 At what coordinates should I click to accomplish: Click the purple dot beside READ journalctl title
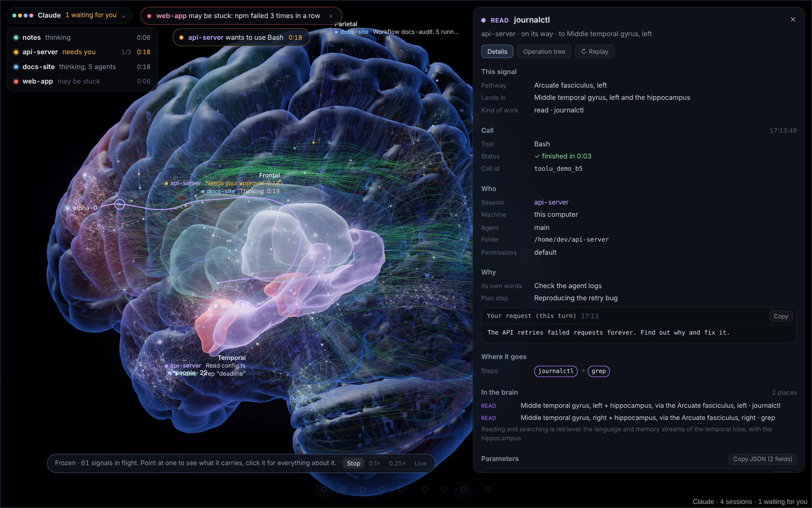pyautogui.click(x=484, y=20)
